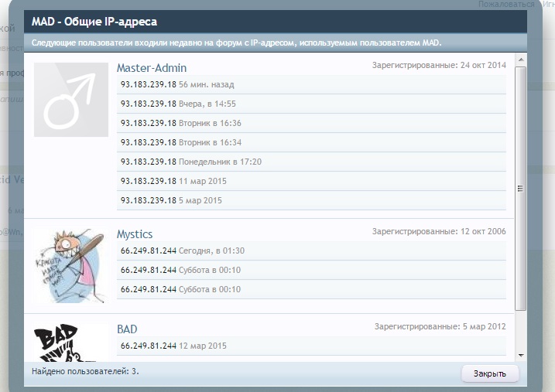Select IP row 'Вчера, в 14:55'

point(311,104)
